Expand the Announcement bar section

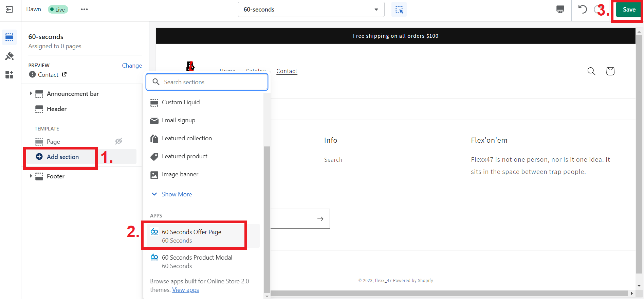(x=31, y=93)
